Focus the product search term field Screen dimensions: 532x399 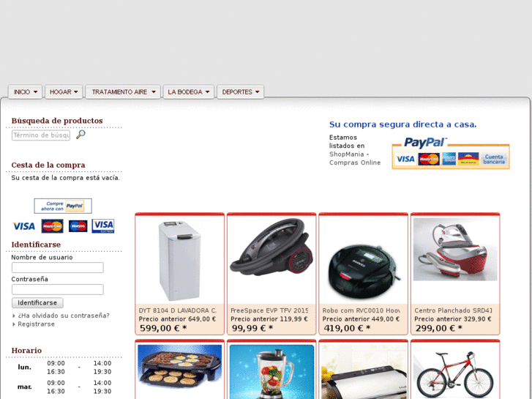click(x=41, y=135)
